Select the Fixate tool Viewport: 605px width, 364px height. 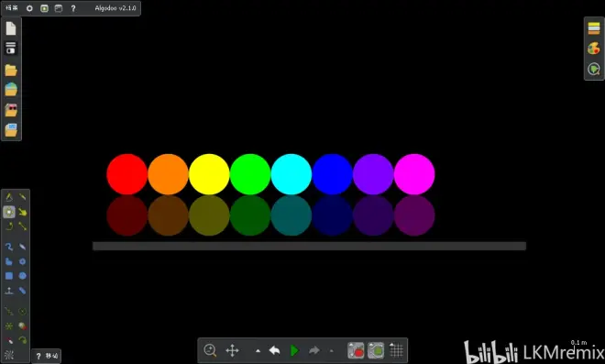coord(9,325)
